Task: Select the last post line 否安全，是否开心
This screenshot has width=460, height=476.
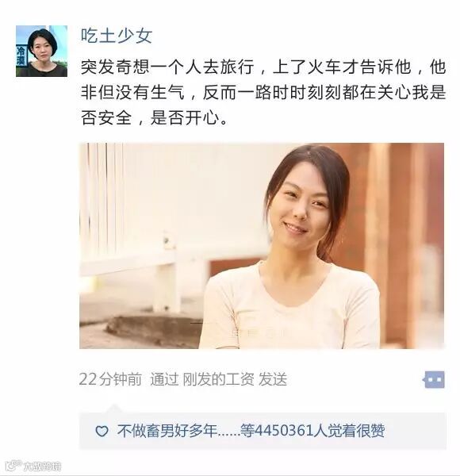Action: pyautogui.click(x=154, y=117)
